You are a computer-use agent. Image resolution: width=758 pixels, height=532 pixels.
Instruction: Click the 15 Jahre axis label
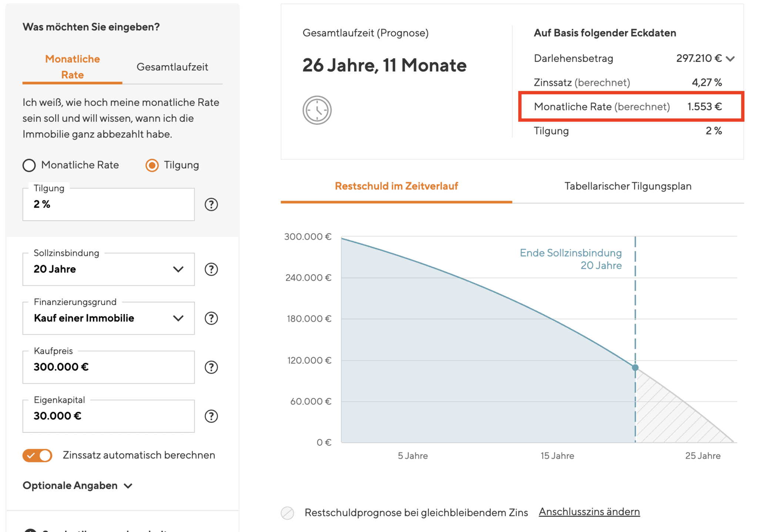tap(557, 456)
